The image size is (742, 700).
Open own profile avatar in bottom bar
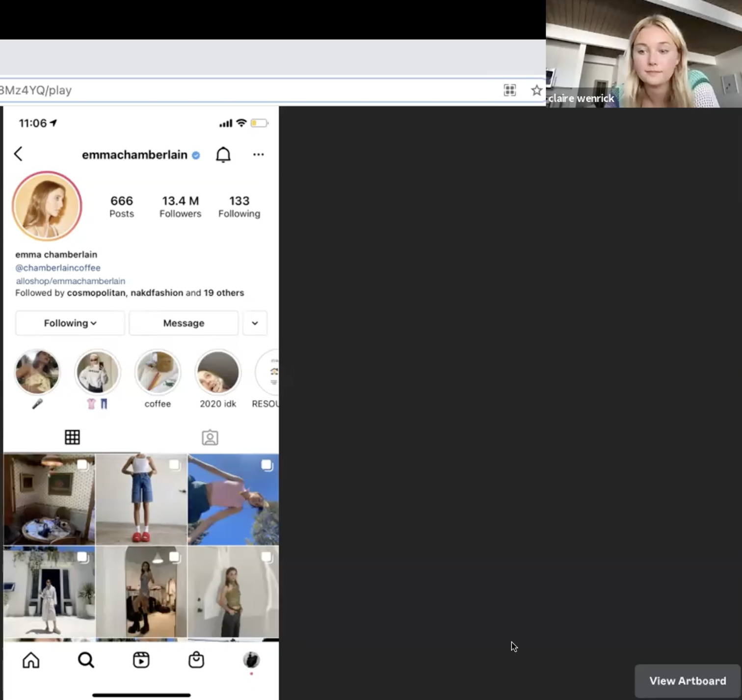click(x=251, y=660)
